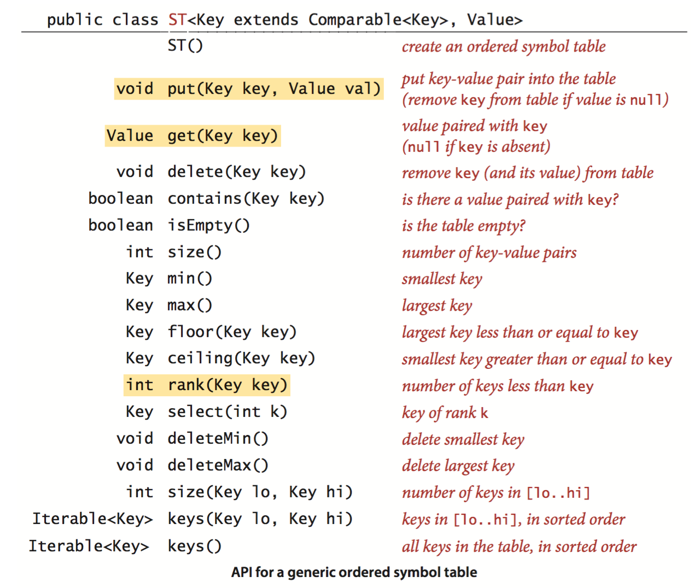Click 'smallest key greater than or equal to key'

point(536,359)
